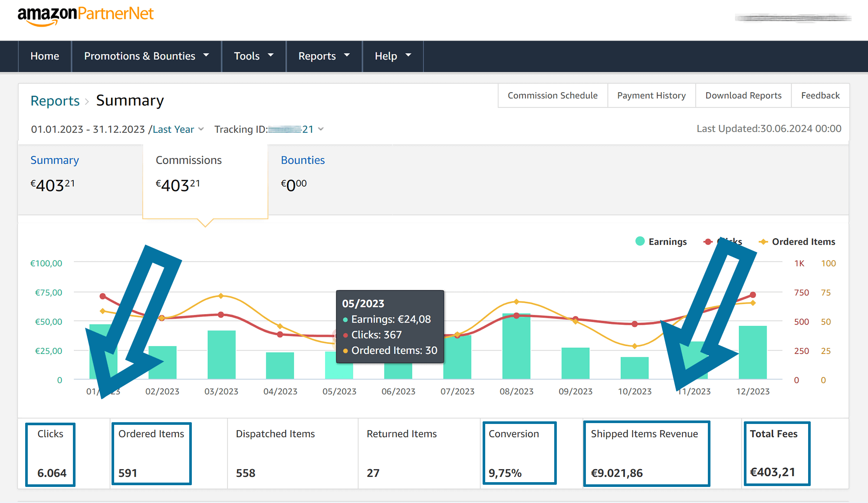Click the Shipped Items Revenue €9.021,86
The width and height of the screenshot is (868, 503).
617,473
